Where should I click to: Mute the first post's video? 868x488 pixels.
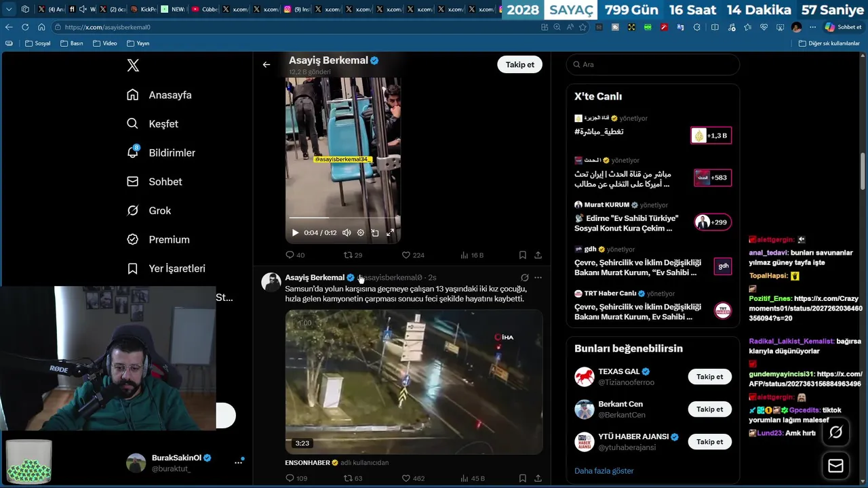[347, 232]
